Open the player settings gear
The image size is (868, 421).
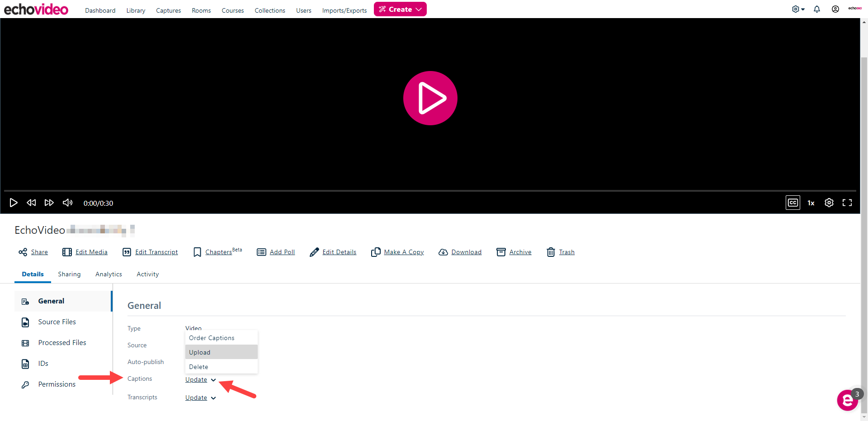pyautogui.click(x=829, y=203)
